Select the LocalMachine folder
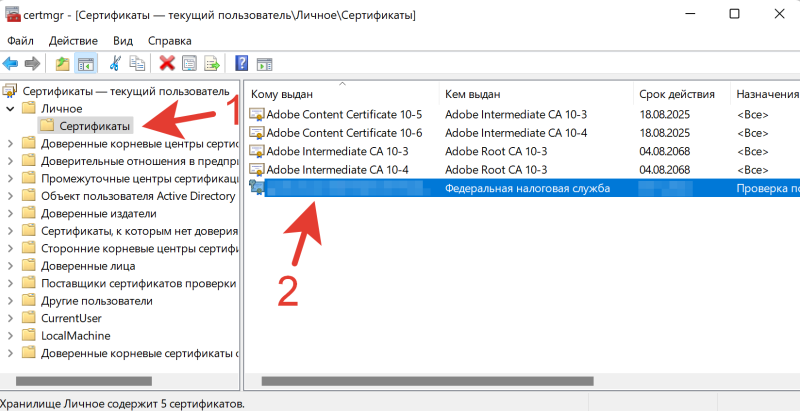Screen dimensions: 800x411 point(67,336)
